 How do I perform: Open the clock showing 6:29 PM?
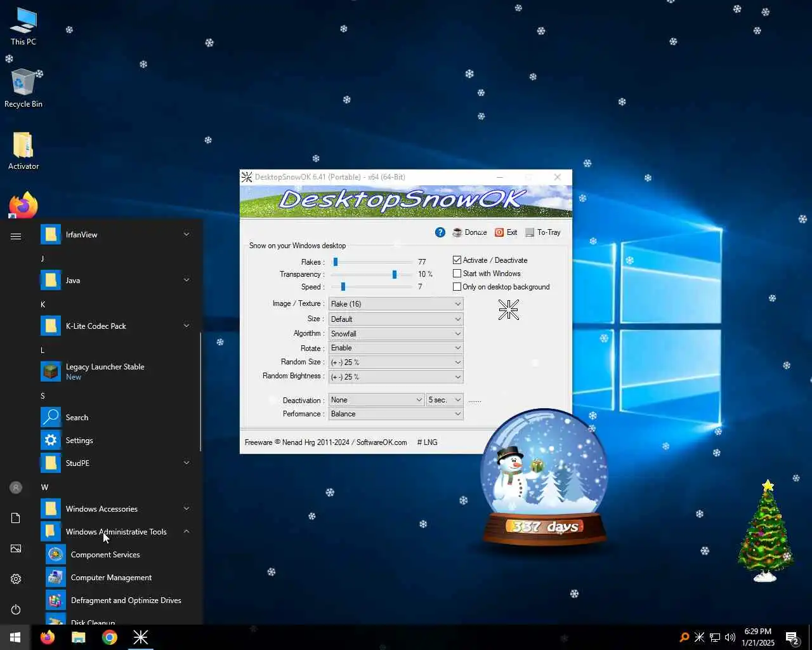(758, 637)
